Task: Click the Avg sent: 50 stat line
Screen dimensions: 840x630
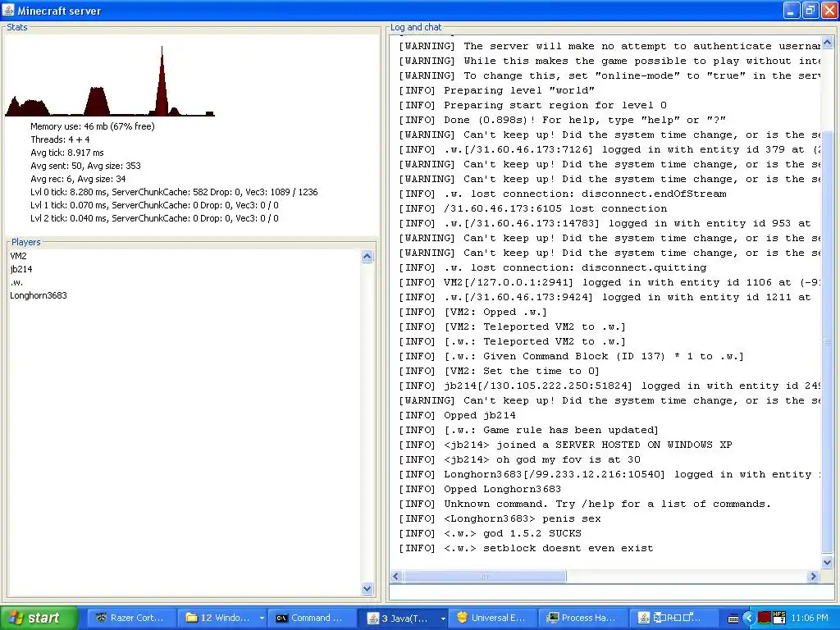Action: pyautogui.click(x=85, y=166)
